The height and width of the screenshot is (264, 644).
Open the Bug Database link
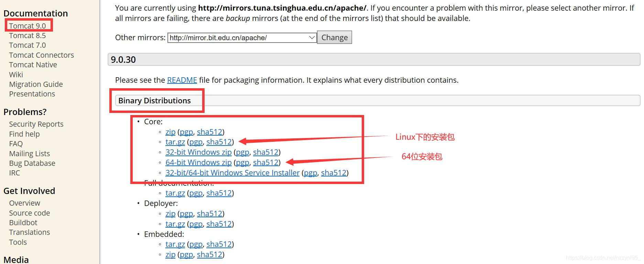coord(32,163)
